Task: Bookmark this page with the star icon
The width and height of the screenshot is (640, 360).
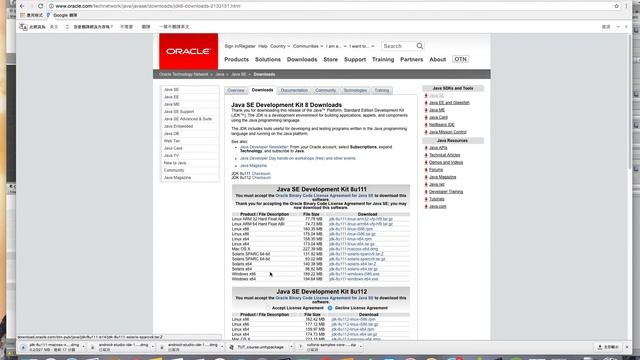Action: coord(616,6)
